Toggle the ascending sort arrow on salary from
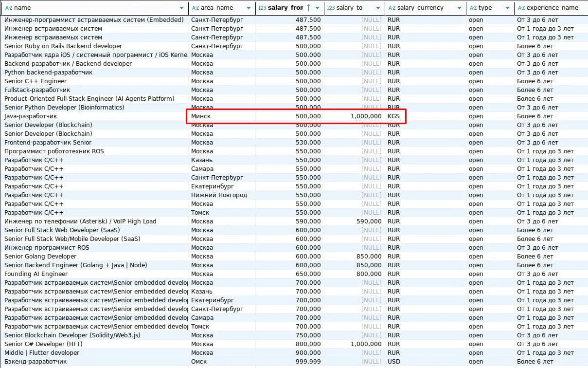 (x=308, y=8)
